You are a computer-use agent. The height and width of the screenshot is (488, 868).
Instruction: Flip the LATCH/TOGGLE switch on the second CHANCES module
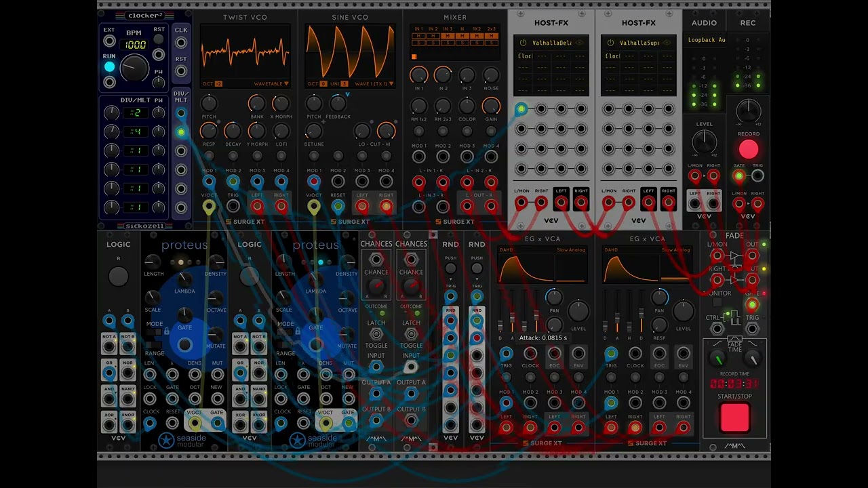click(x=411, y=334)
